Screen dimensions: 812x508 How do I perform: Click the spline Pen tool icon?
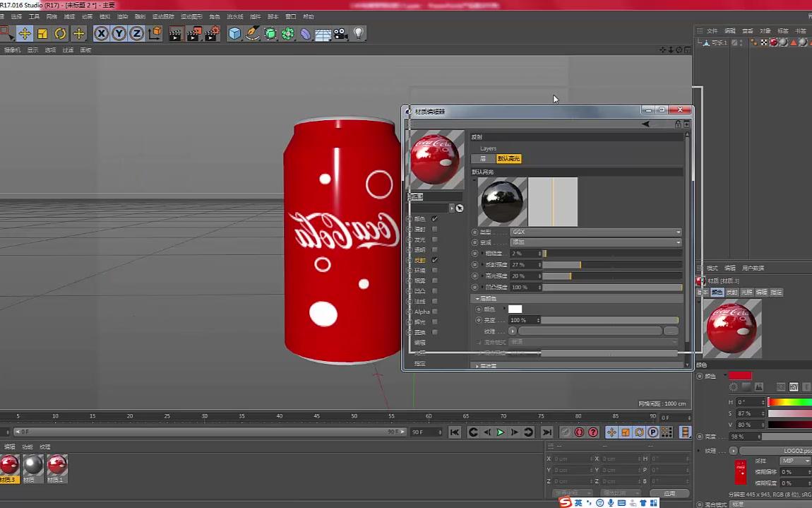pyautogui.click(x=253, y=34)
